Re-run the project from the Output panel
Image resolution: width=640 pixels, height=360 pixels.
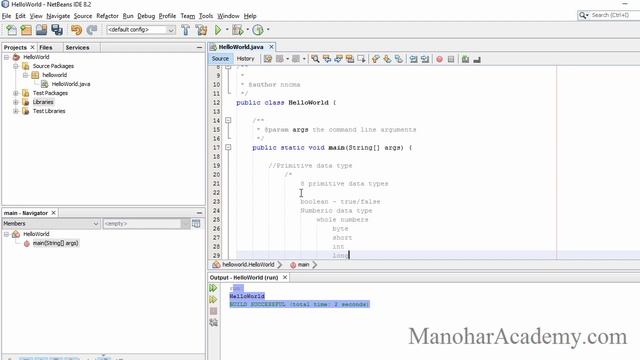point(213,288)
